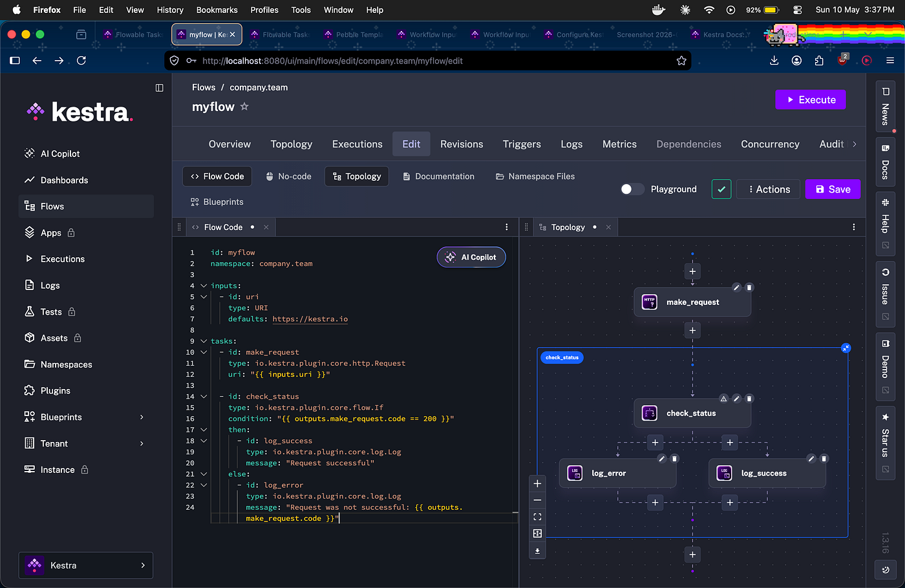Fit the topology graph to view
This screenshot has width=905, height=588.
537,517
